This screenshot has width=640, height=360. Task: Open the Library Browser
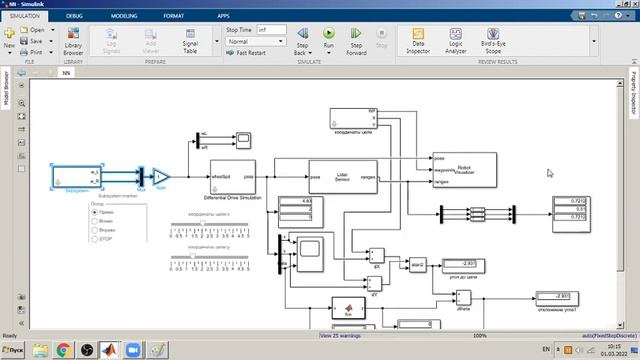point(73,41)
